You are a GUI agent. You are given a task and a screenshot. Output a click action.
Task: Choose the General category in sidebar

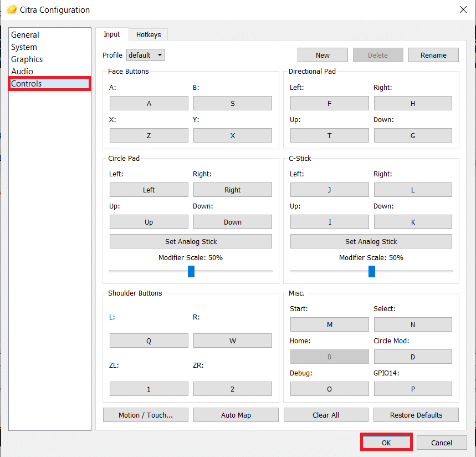tap(25, 35)
